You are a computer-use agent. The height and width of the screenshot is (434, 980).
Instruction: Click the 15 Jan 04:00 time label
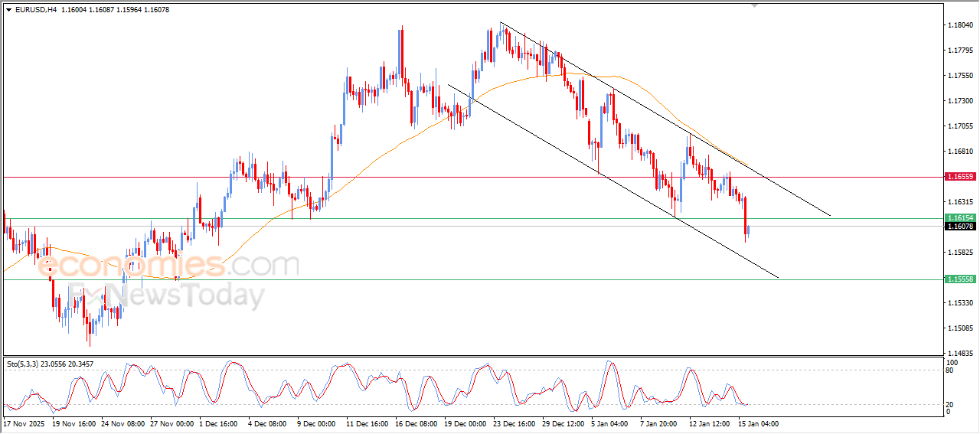(759, 423)
